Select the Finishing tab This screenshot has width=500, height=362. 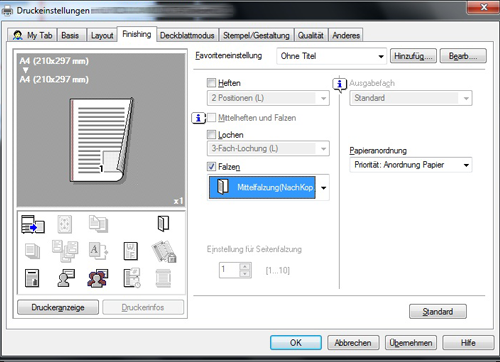pyautogui.click(x=137, y=34)
